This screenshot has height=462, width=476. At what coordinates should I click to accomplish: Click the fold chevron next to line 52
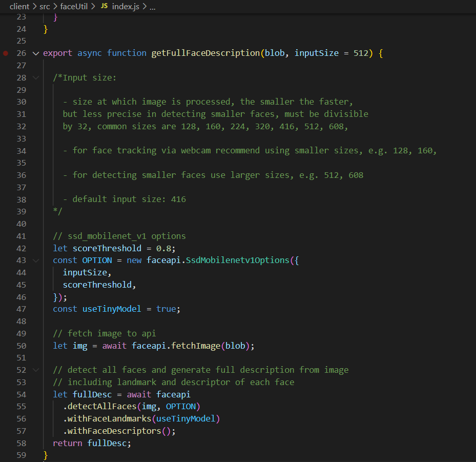pos(35,370)
